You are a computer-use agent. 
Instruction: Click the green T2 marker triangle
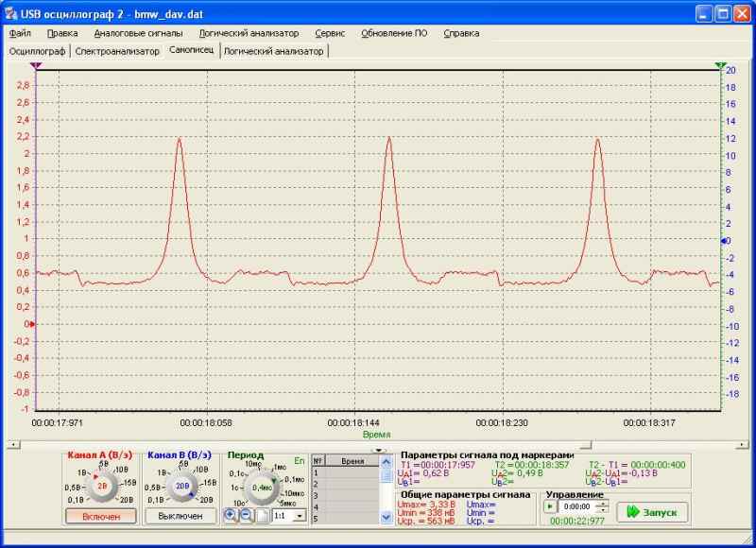pyautogui.click(x=720, y=65)
